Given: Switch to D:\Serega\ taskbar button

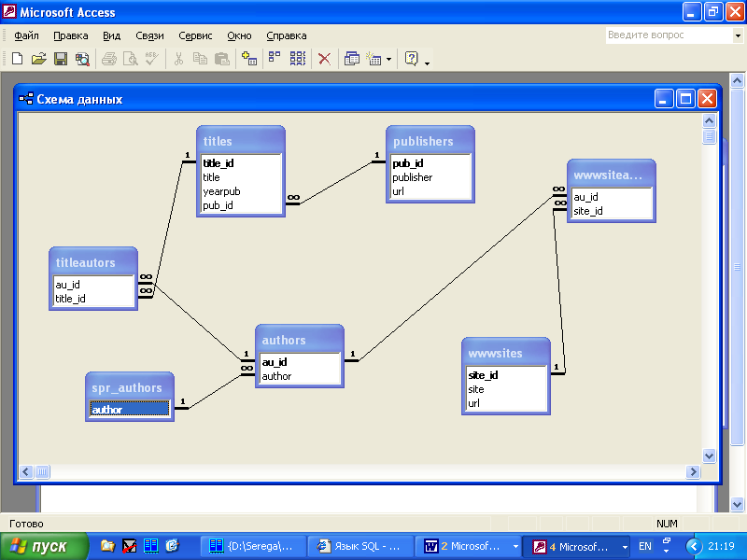Looking at the screenshot, I should pyautogui.click(x=252, y=546).
